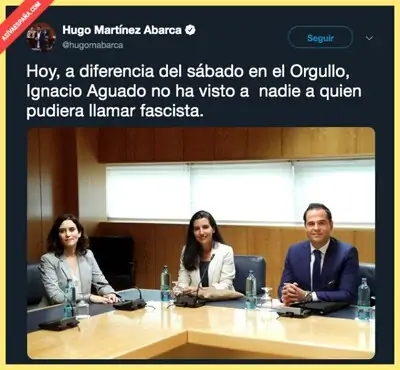Viewport: 400px width, 370px height.
Task: Open the @hugomabarca handle link
Action: (x=93, y=45)
